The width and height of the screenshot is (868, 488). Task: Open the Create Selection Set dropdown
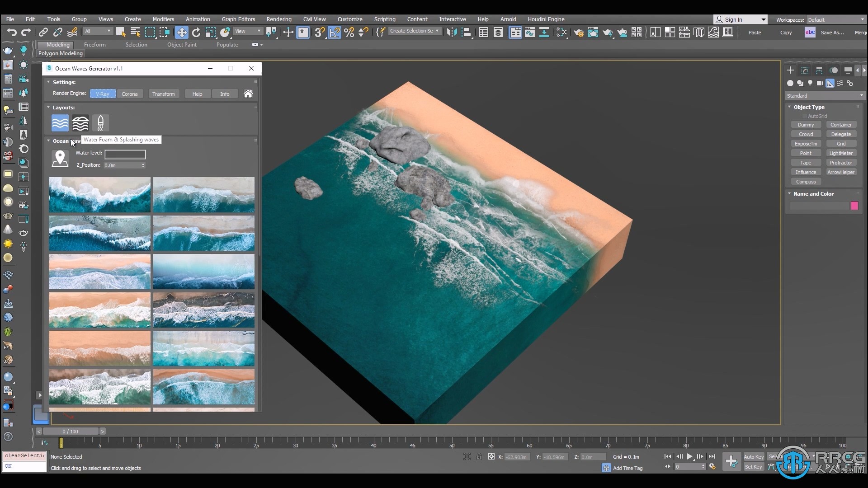pyautogui.click(x=414, y=31)
